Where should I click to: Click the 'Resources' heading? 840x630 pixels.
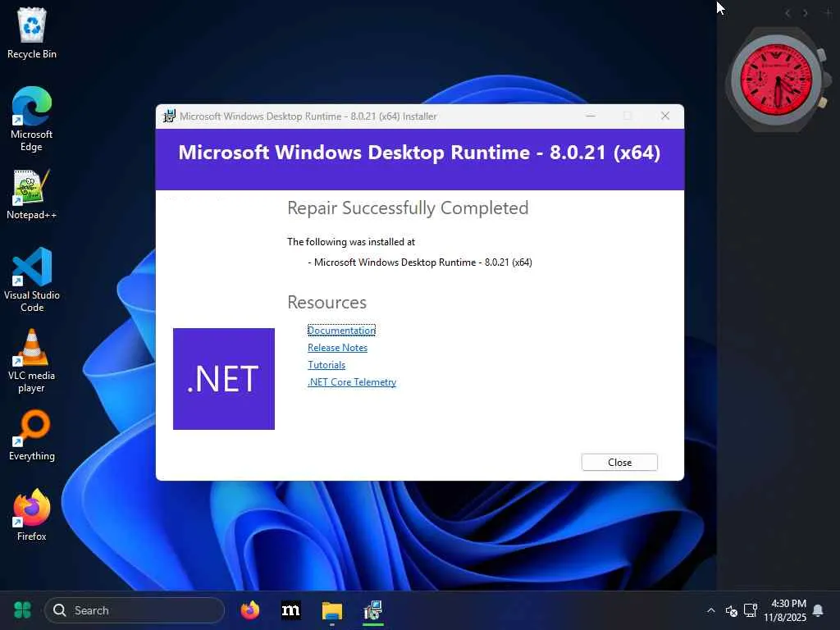click(326, 303)
